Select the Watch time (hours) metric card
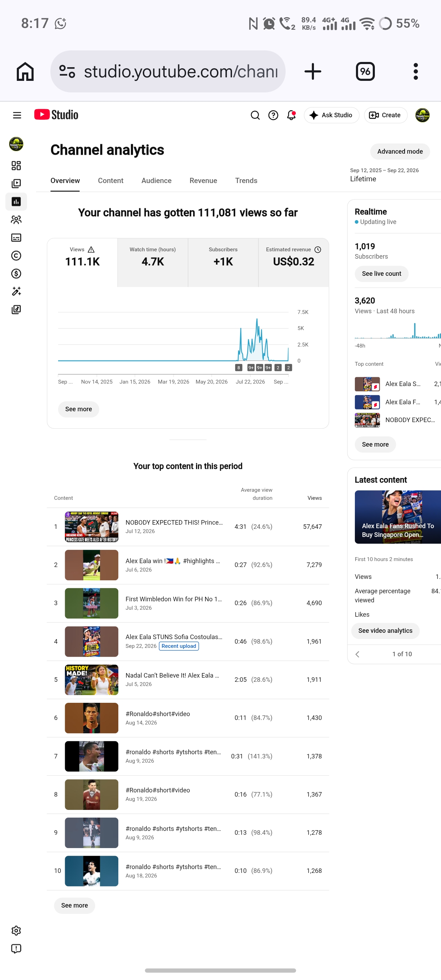This screenshot has height=980, width=441. [x=153, y=262]
